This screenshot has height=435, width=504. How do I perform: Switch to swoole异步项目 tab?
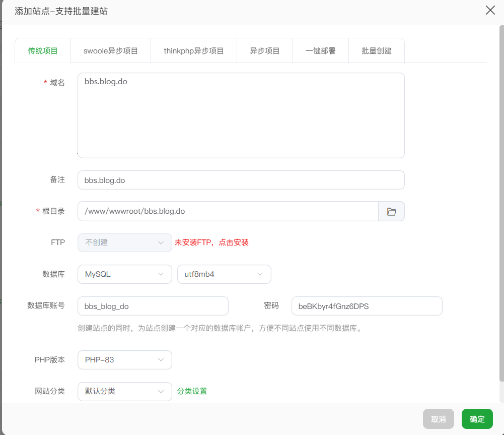pyautogui.click(x=111, y=51)
